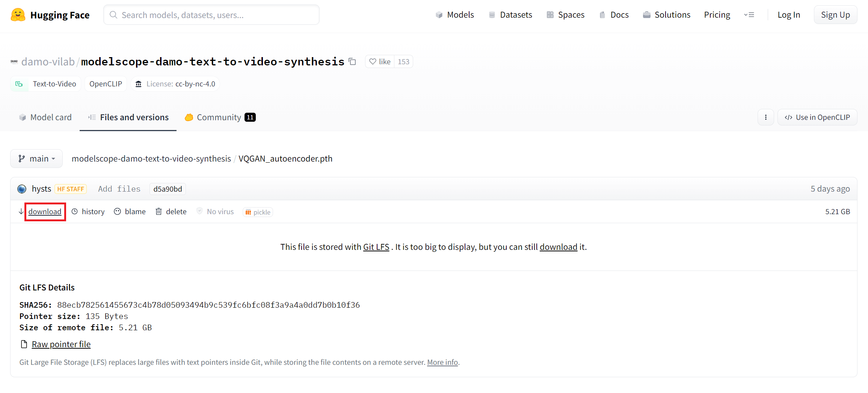Expand the main branch dropdown

pos(36,159)
